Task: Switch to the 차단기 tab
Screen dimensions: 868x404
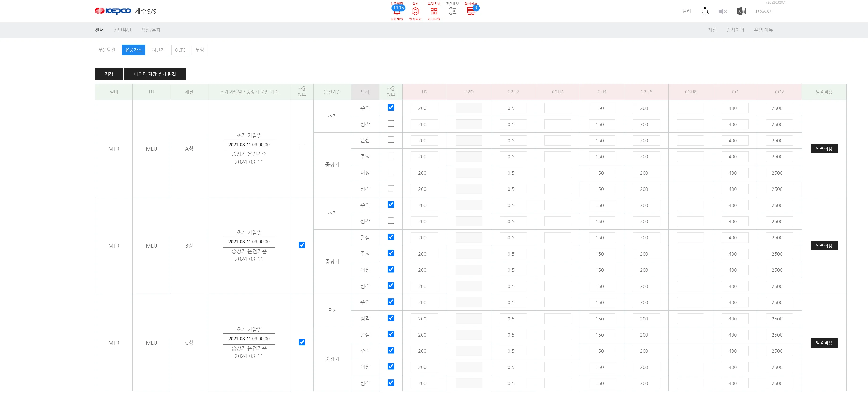Action: click(x=158, y=50)
